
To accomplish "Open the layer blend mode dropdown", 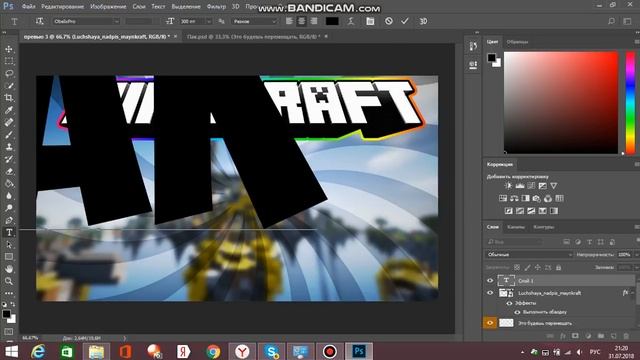I will 529,255.
